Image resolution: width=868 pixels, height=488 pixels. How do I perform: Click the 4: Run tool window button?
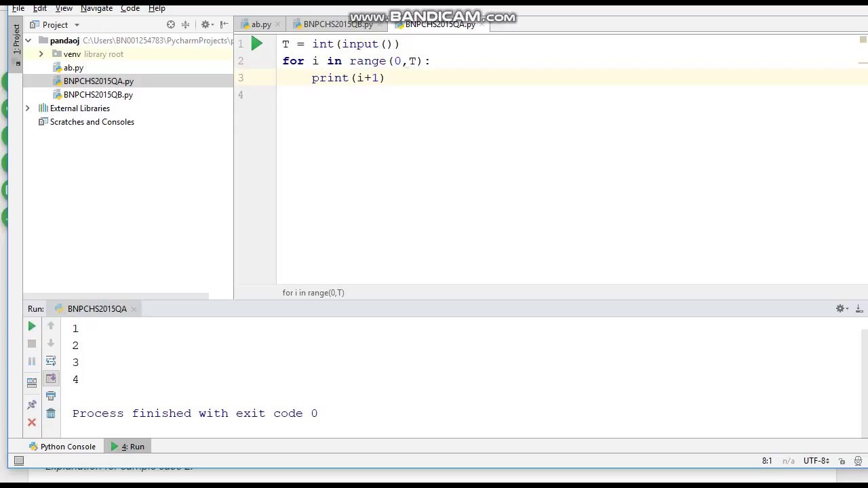coord(128,447)
